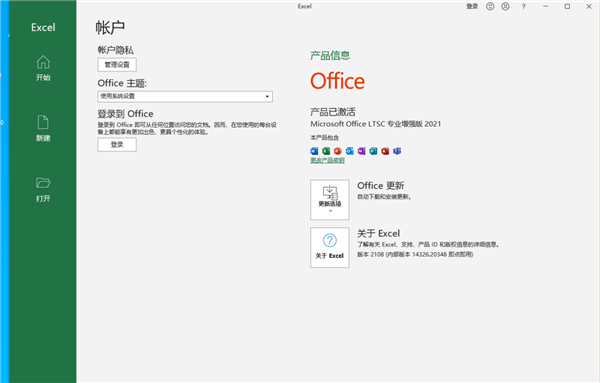This screenshot has height=383, width=600.
Task: Click the Excel product icon
Action: tap(326, 151)
